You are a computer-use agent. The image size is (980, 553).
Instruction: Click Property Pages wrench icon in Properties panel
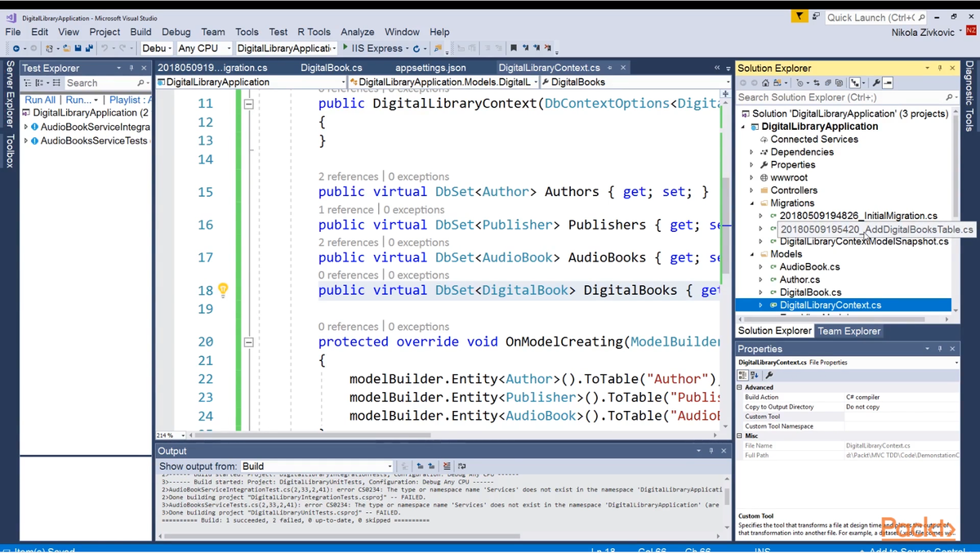769,375
